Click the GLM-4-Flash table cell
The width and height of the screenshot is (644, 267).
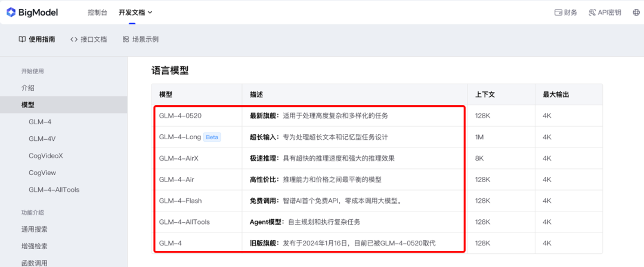point(180,201)
